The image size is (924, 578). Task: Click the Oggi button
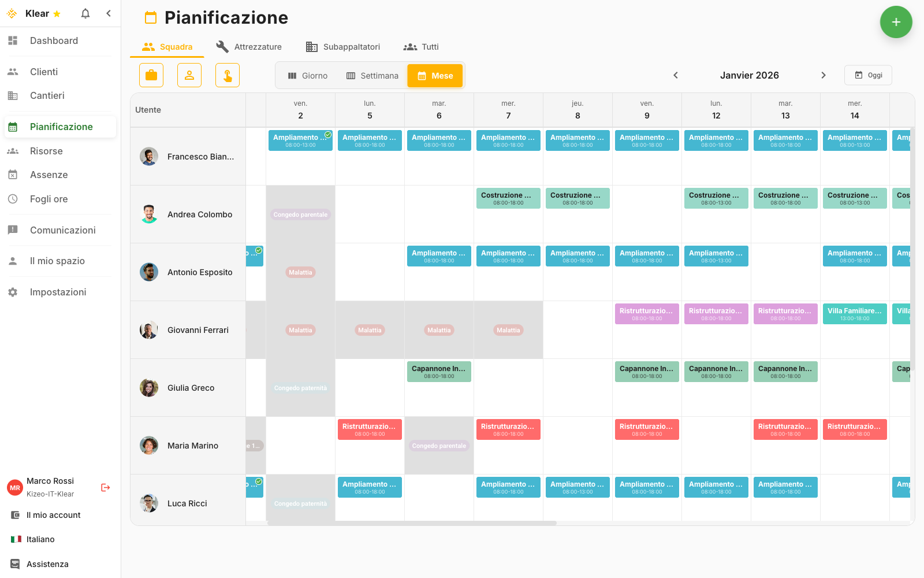coord(868,75)
